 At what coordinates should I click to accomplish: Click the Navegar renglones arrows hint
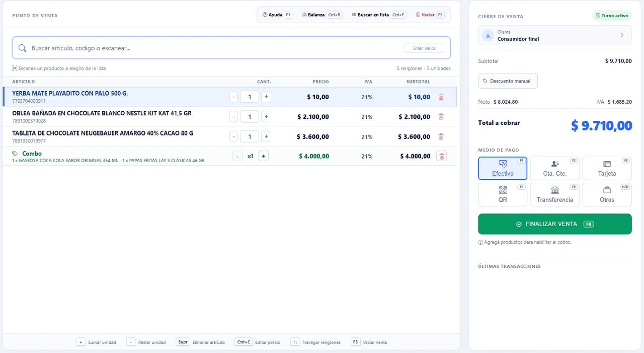pyautogui.click(x=315, y=342)
